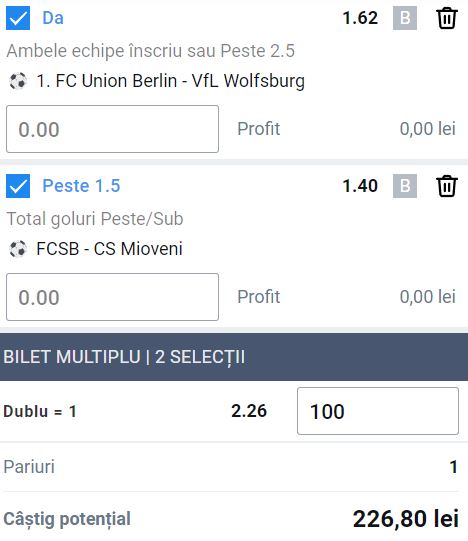Delete the Union Berlin - Wolfsburg selection
The height and width of the screenshot is (541, 468).
click(x=447, y=18)
